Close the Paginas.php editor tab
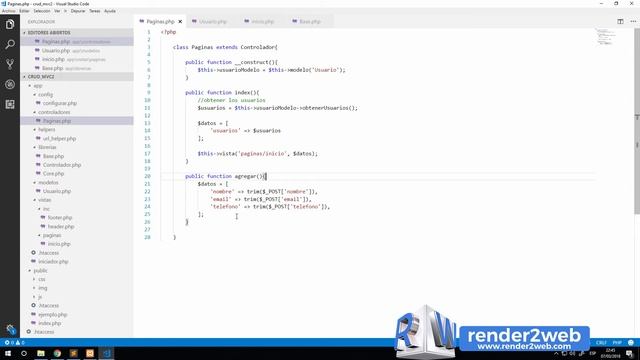Image resolution: width=640 pixels, height=360 pixels. [180, 22]
